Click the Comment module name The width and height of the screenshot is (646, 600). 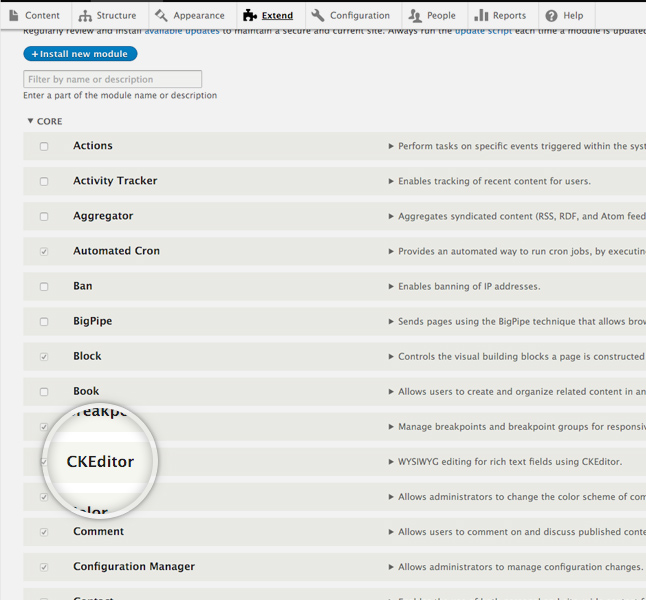point(98,532)
